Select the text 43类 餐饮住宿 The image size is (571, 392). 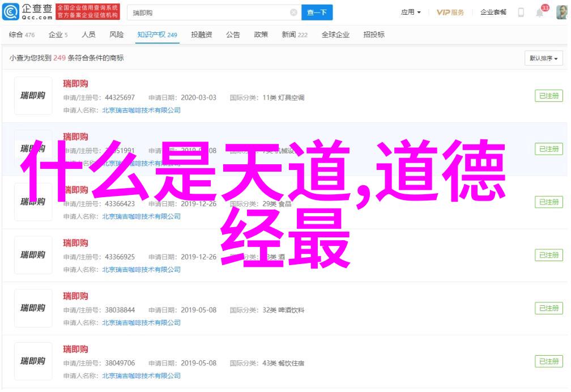pyautogui.click(x=283, y=363)
